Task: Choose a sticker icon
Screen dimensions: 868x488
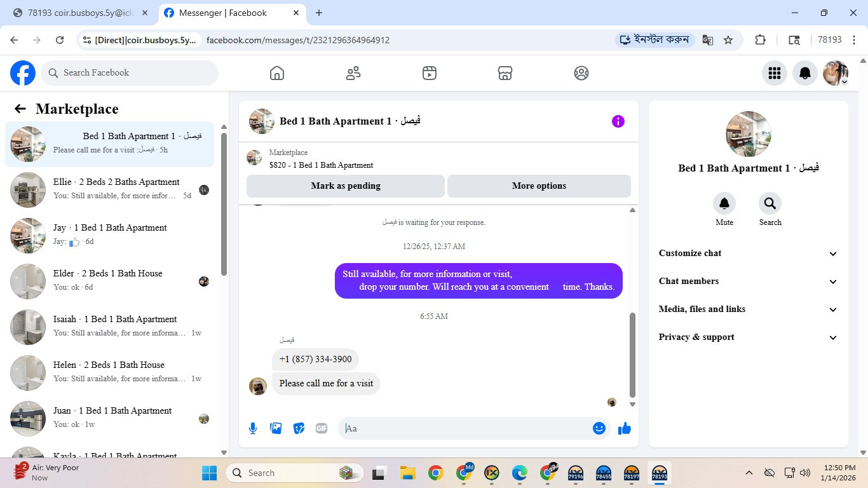Action: pos(299,428)
